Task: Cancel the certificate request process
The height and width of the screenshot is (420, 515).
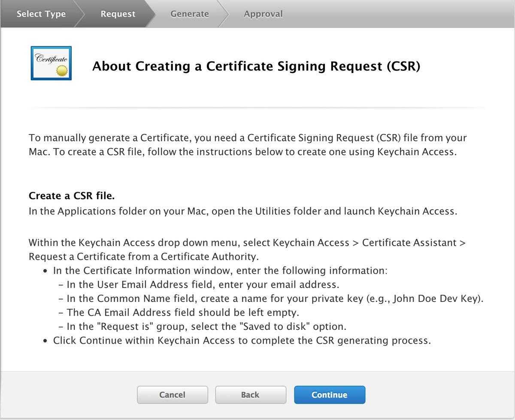Action: (x=172, y=395)
